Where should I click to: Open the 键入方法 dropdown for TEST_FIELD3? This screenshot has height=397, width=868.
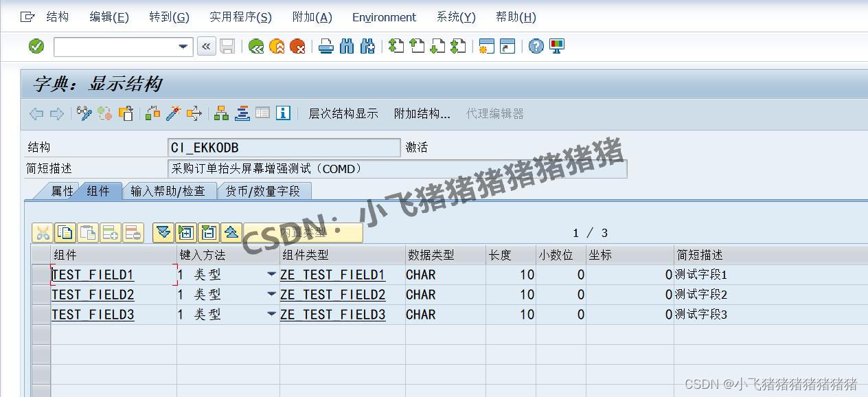click(x=271, y=315)
